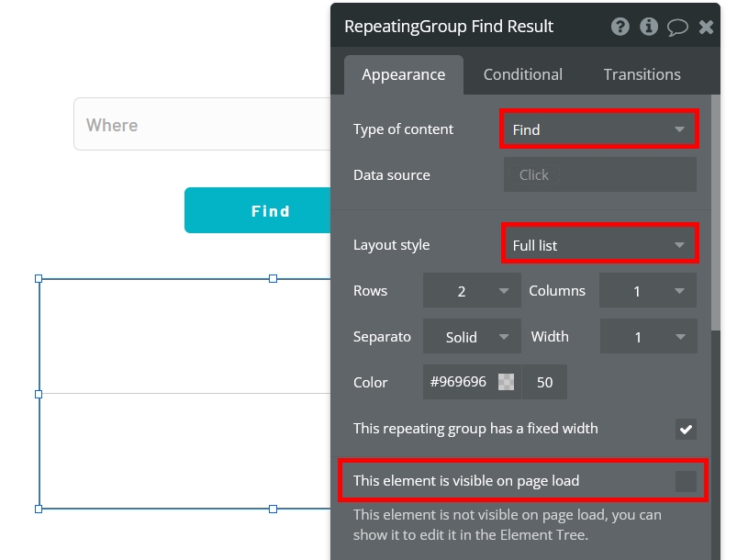Open the Type of content dropdown
This screenshot has height=560, width=737.
coord(599,129)
